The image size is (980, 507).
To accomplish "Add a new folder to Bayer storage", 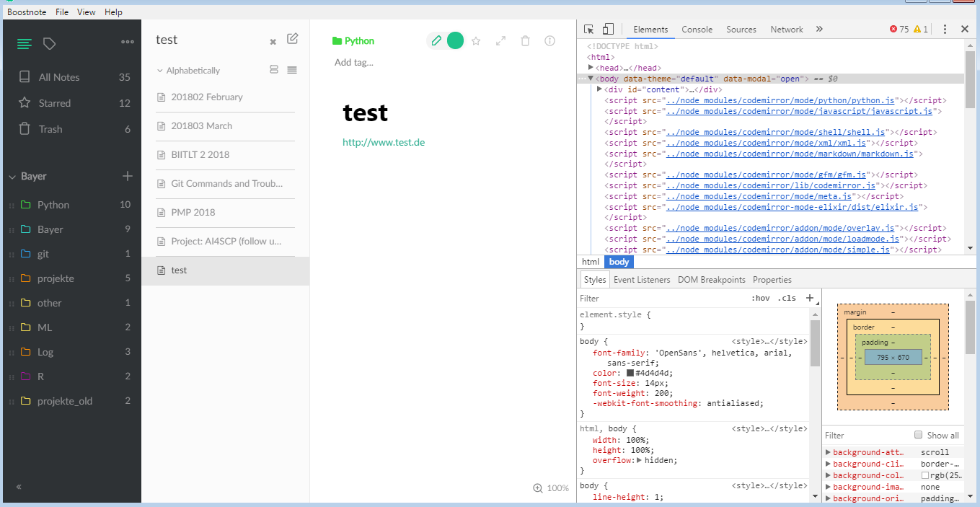I will 128,176.
